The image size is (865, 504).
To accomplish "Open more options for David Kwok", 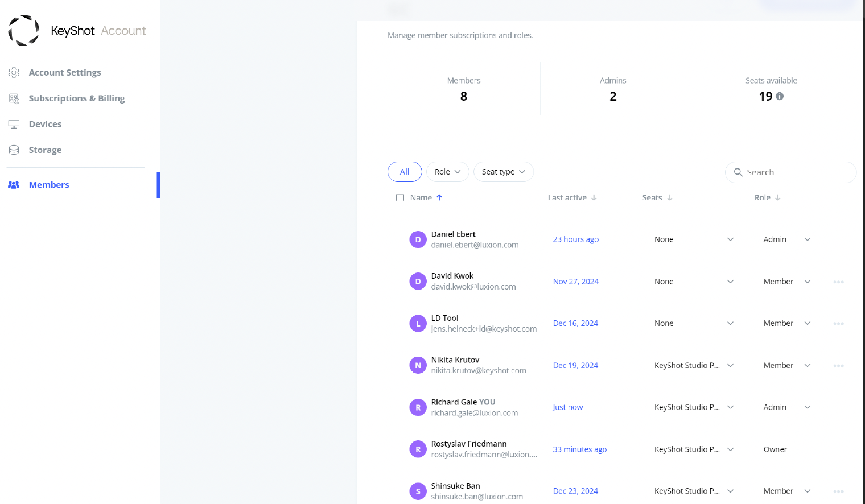I will 838,282.
